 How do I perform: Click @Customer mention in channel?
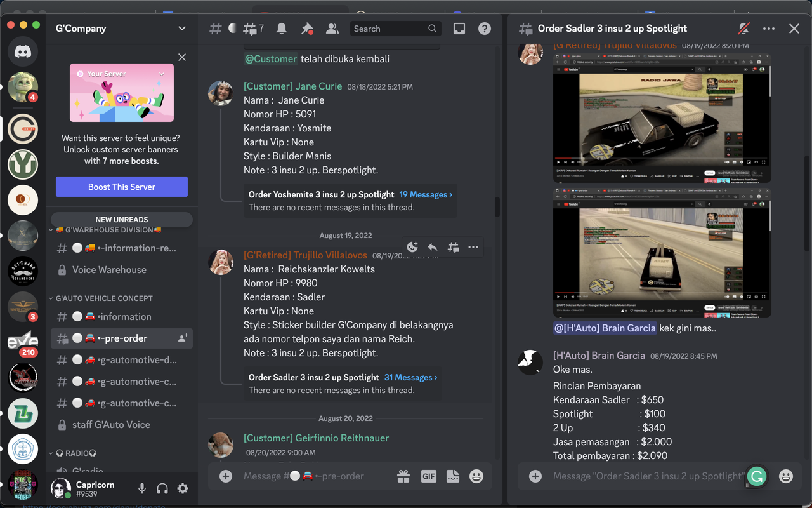(x=271, y=59)
